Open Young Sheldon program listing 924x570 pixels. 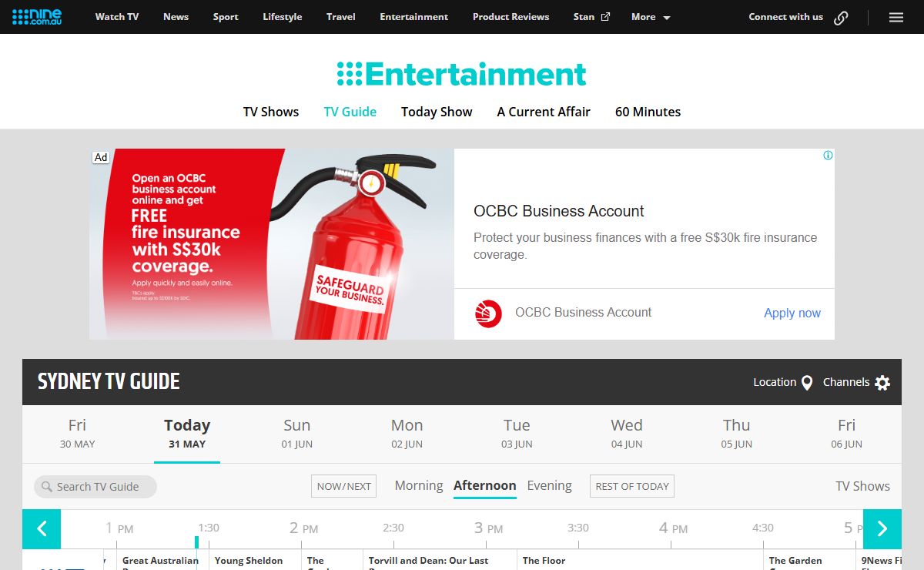point(256,560)
